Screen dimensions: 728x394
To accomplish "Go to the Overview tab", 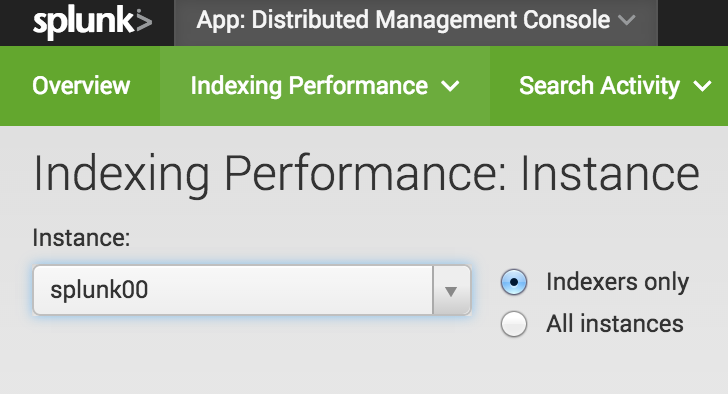I will [81, 86].
